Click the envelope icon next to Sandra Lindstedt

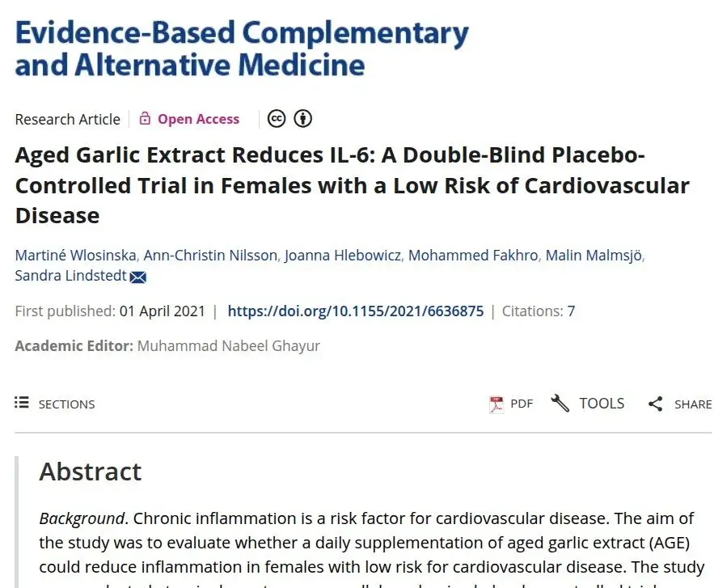pyautogui.click(x=138, y=277)
